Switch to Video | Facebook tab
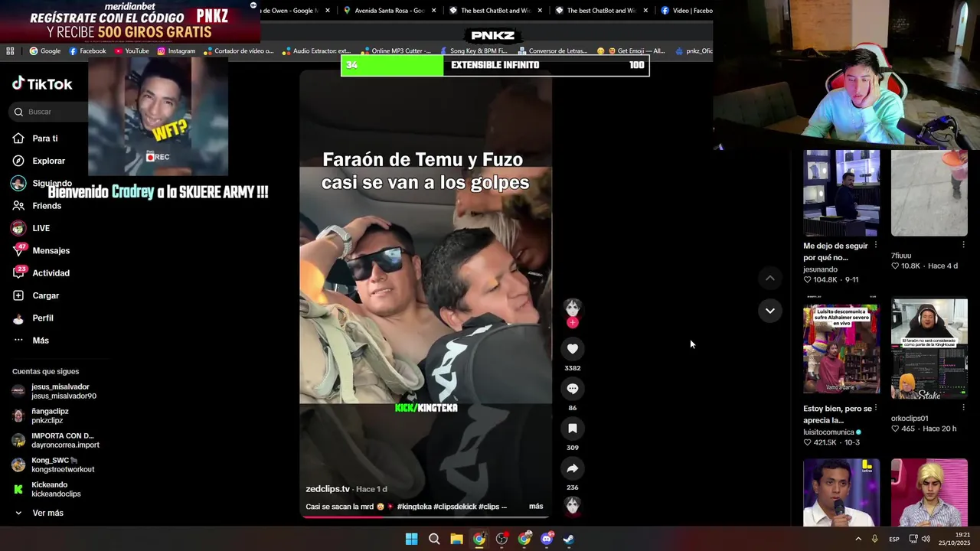 point(686,11)
